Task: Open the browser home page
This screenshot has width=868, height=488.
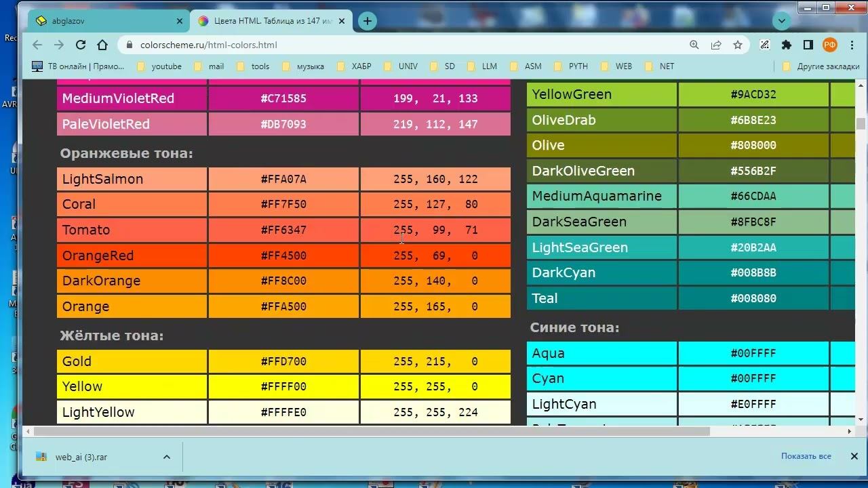Action: click(x=102, y=45)
